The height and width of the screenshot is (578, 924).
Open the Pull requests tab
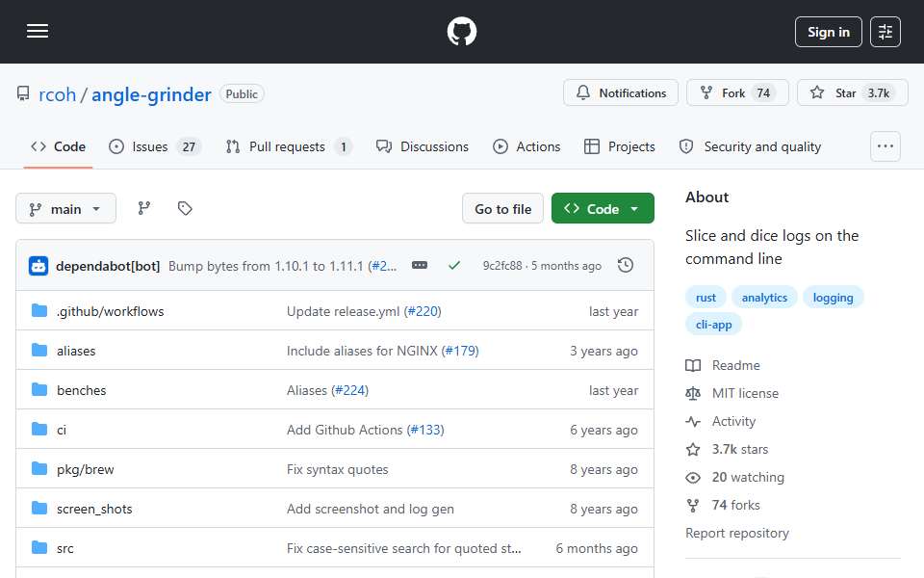[x=289, y=146]
